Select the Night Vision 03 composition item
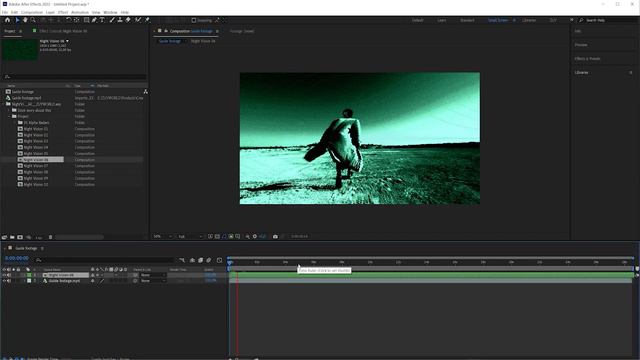Viewport: 640px width, 360px height. tap(36, 141)
